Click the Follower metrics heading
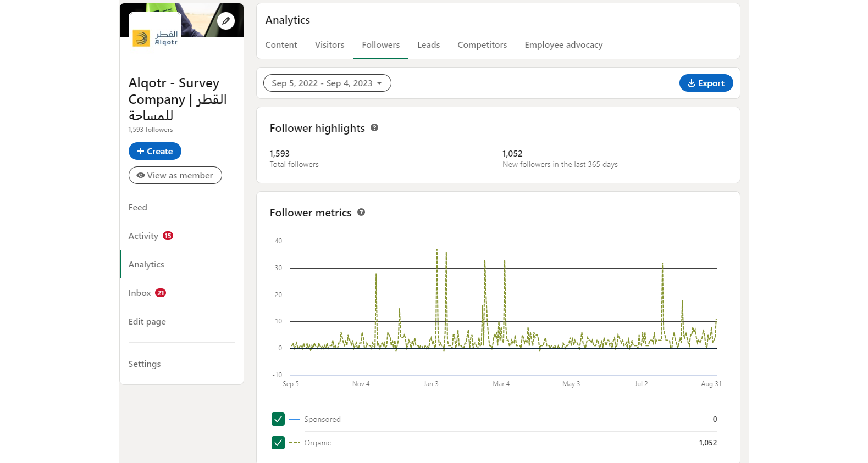 [311, 213]
